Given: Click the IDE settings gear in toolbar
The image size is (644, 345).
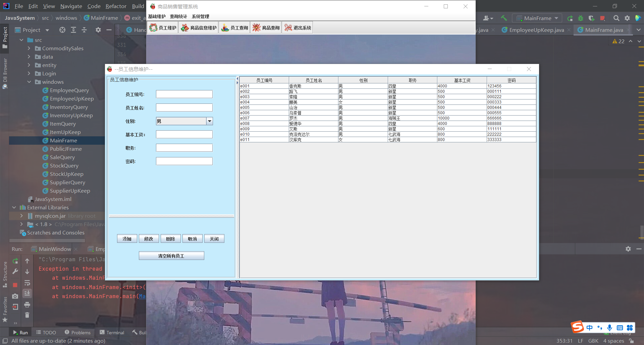Looking at the screenshot, I should 627,18.
